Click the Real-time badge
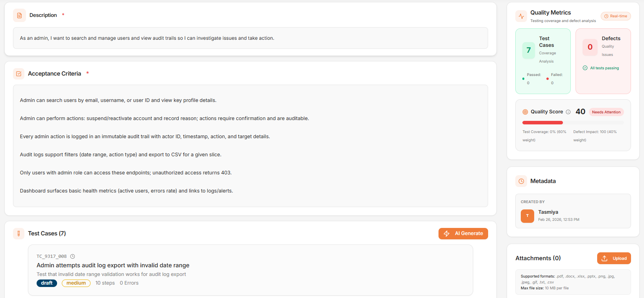The image size is (644, 298). click(616, 16)
